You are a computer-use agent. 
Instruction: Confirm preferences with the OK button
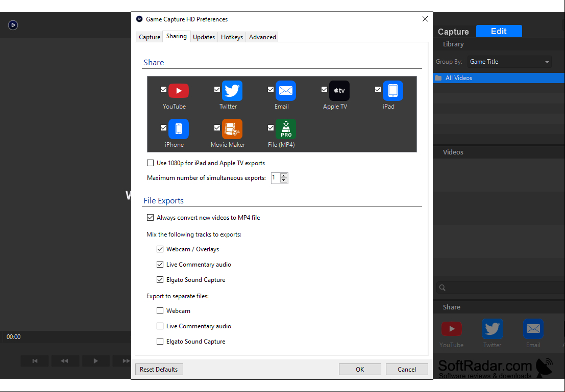[360, 370]
